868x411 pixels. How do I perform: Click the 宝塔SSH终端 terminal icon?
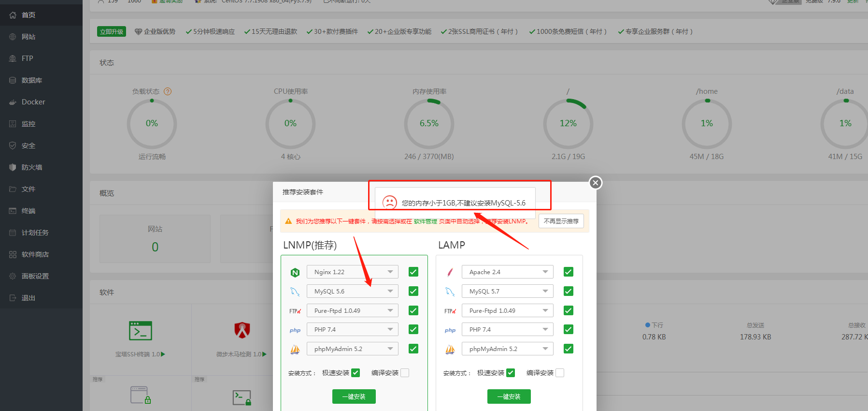tap(141, 331)
